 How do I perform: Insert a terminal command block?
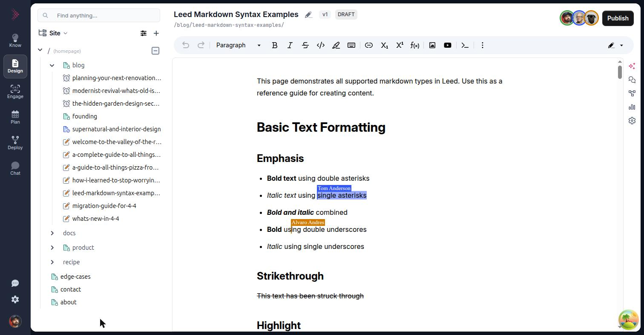click(x=465, y=45)
